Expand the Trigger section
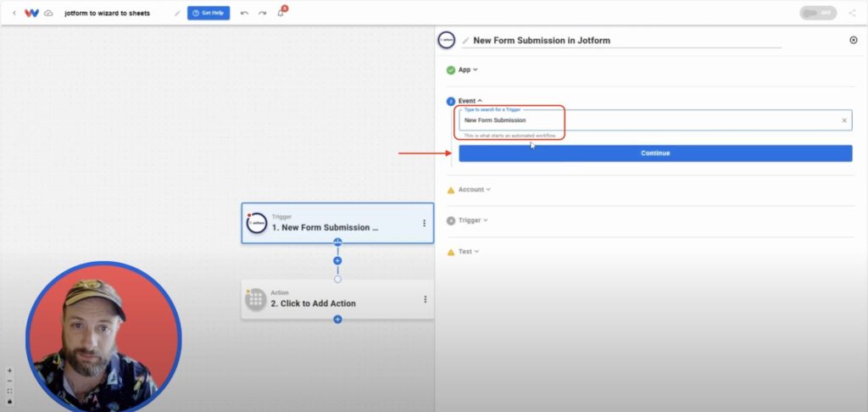Image resolution: width=868 pixels, height=412 pixels. coord(473,220)
